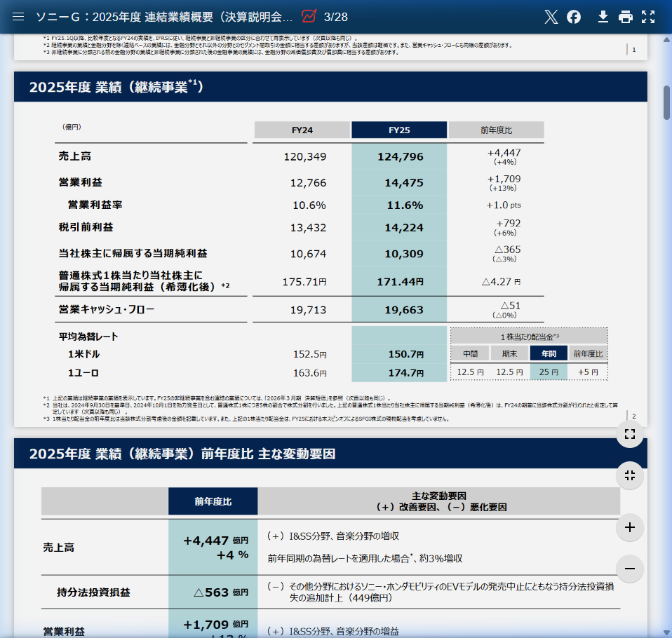Click the 営業利益率 row label

pyautogui.click(x=95, y=205)
